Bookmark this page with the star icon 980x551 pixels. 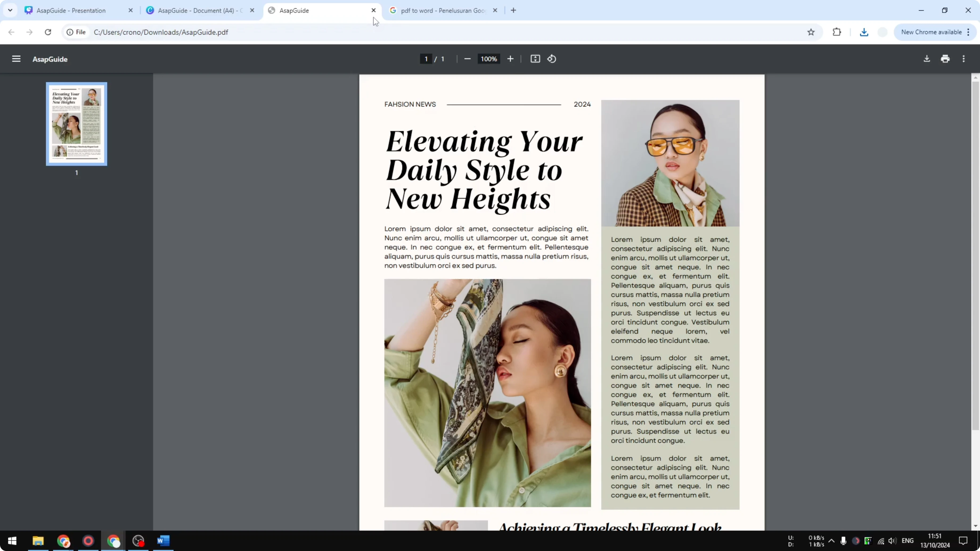pos(811,32)
